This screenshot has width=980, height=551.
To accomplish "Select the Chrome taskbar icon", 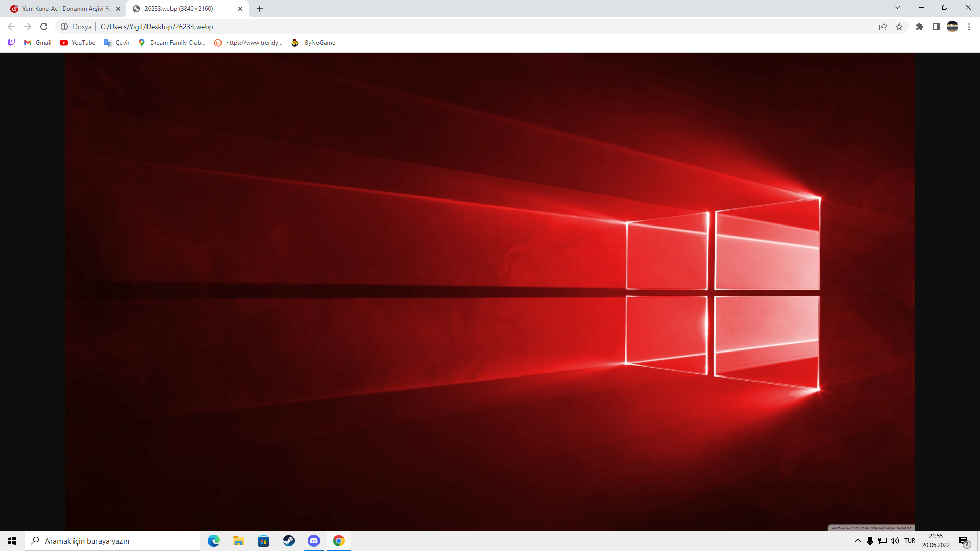I will (339, 541).
